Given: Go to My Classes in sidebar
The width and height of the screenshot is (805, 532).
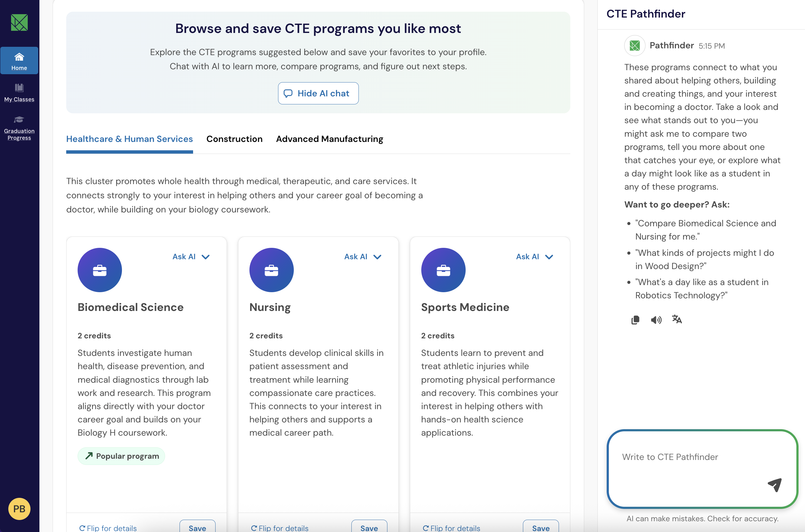Looking at the screenshot, I should tap(19, 92).
